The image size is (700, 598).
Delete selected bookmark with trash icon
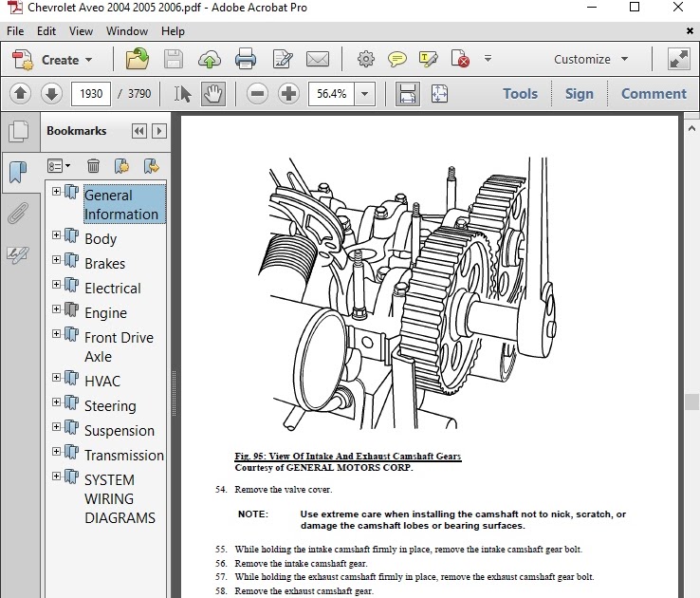pos(93,166)
